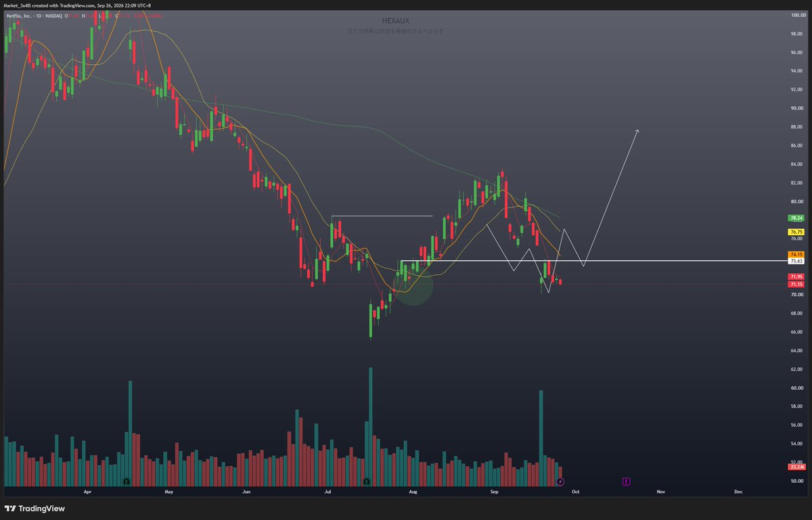Select the orange 74.15 price label
Image resolution: width=812 pixels, height=520 pixels.
point(796,254)
